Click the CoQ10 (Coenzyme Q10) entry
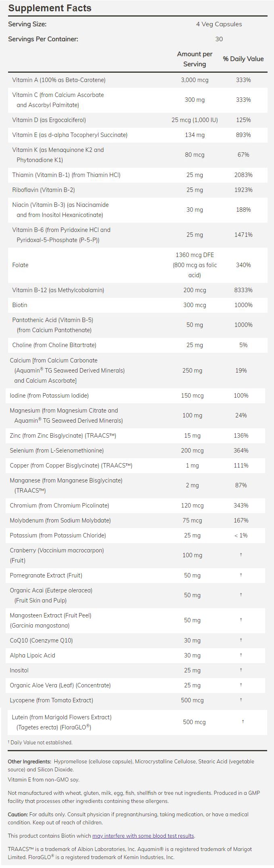This screenshot has height=868, width=274. (42, 640)
